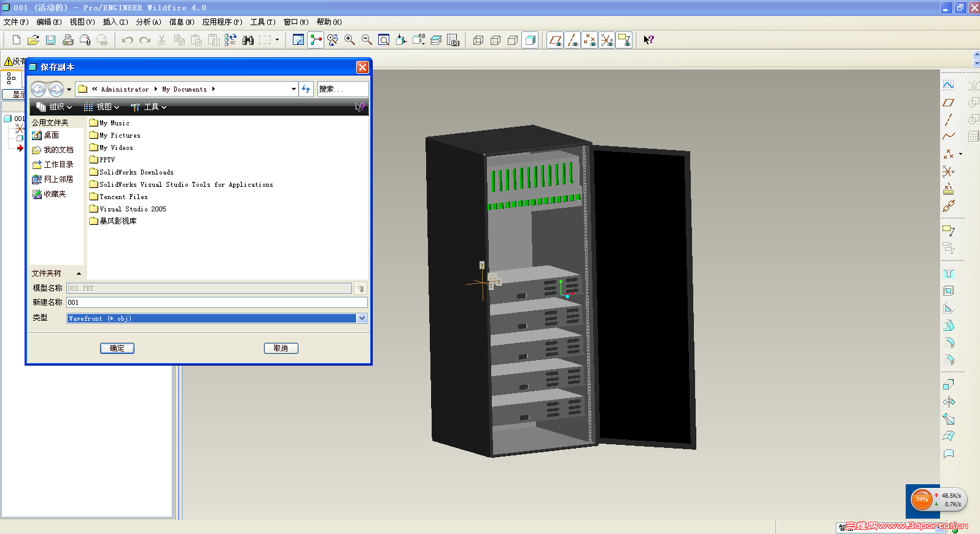Go to 桌面 in common folders
Image resolution: width=980 pixels, height=534 pixels.
46,135
